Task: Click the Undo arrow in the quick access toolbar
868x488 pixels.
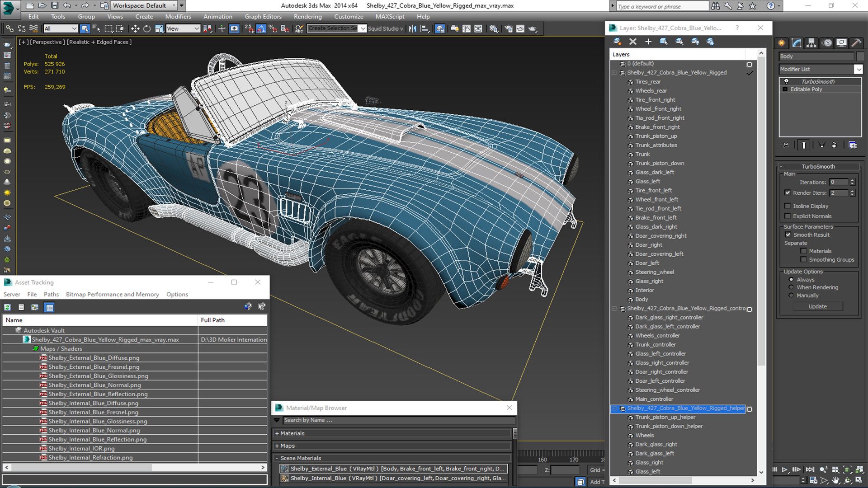Action: click(x=67, y=5)
